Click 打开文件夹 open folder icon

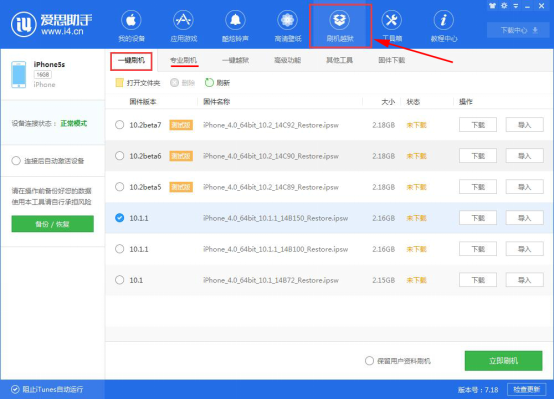pyautogui.click(x=119, y=83)
